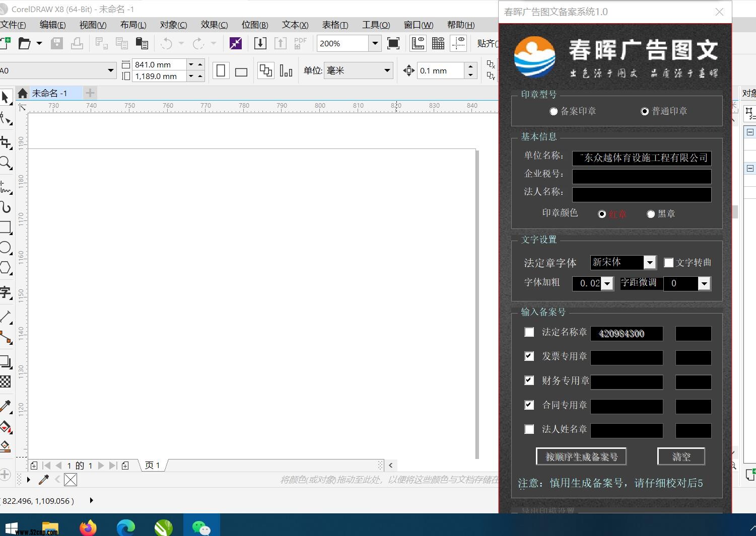Click the Save disk icon

[x=57, y=44]
